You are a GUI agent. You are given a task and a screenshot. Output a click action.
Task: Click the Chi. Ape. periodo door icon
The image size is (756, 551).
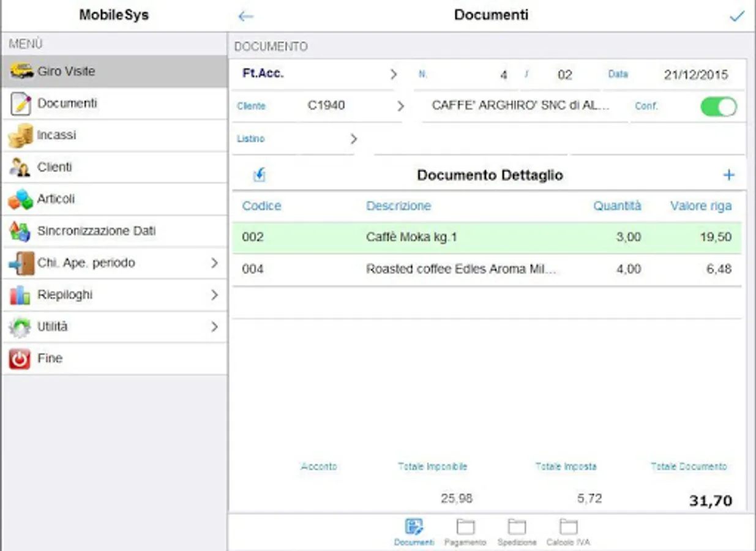tap(21, 263)
